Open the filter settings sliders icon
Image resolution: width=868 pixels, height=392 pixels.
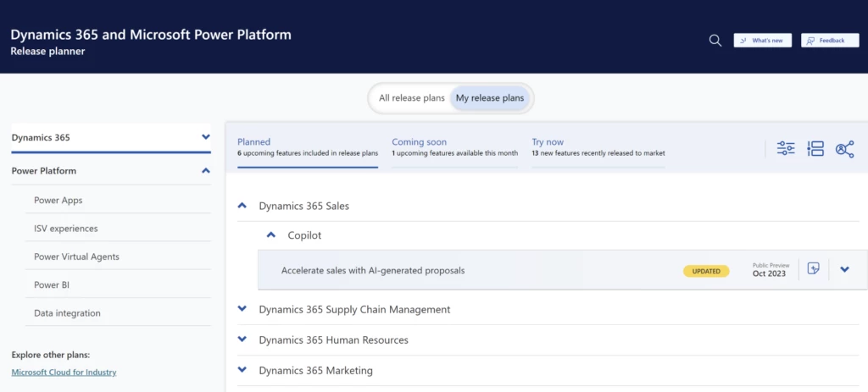pyautogui.click(x=786, y=149)
